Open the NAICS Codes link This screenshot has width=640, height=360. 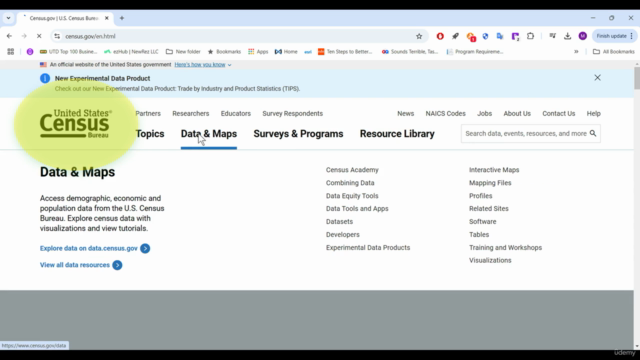pos(445,113)
